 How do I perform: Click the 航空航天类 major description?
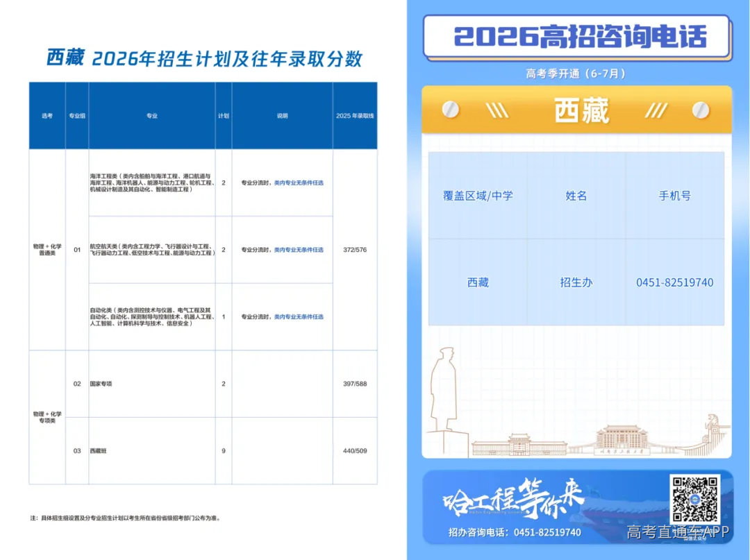click(152, 249)
